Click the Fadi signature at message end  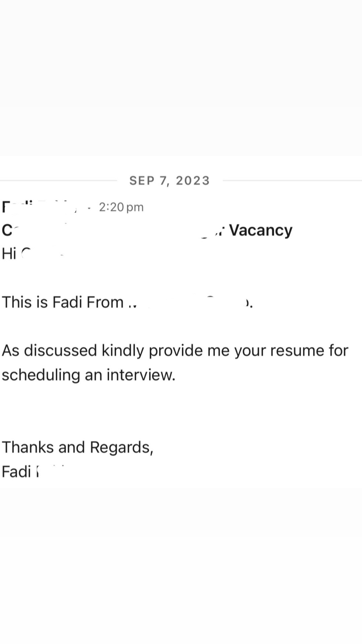[20, 472]
